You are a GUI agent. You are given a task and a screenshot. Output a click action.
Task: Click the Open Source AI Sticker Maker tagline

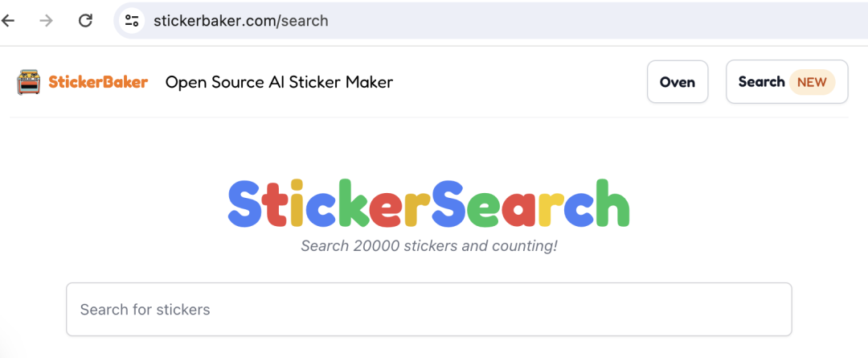coord(279,82)
